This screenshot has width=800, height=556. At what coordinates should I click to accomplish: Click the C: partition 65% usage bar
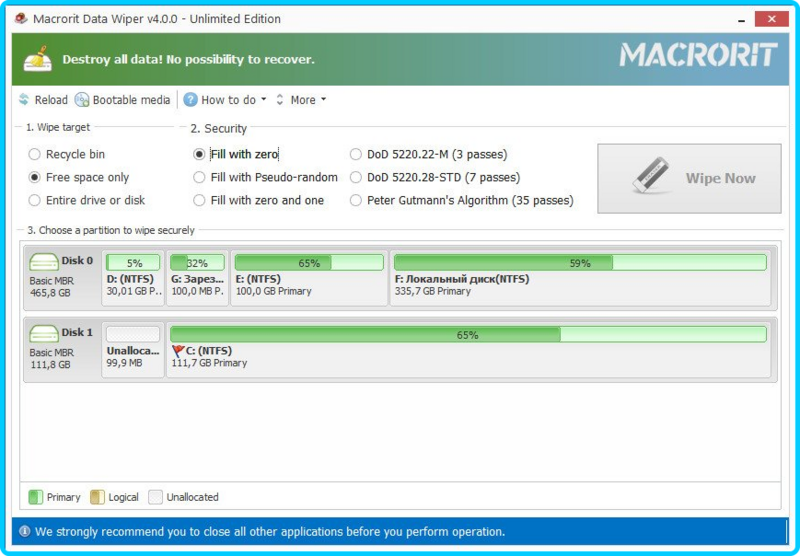tap(468, 335)
